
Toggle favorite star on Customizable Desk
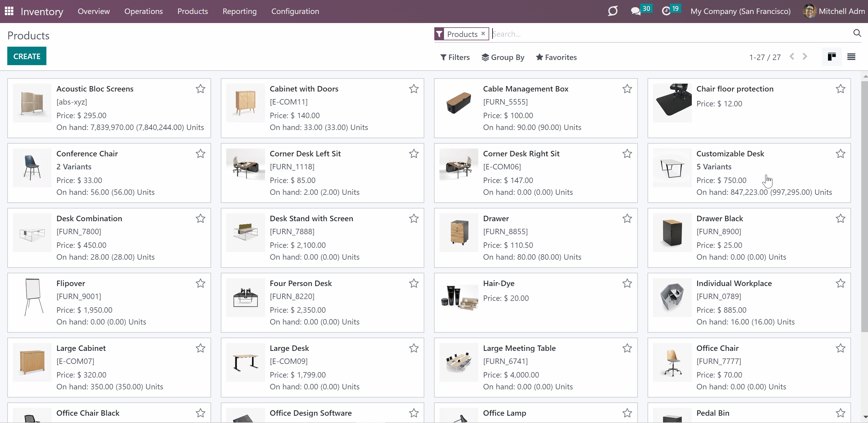tap(840, 154)
